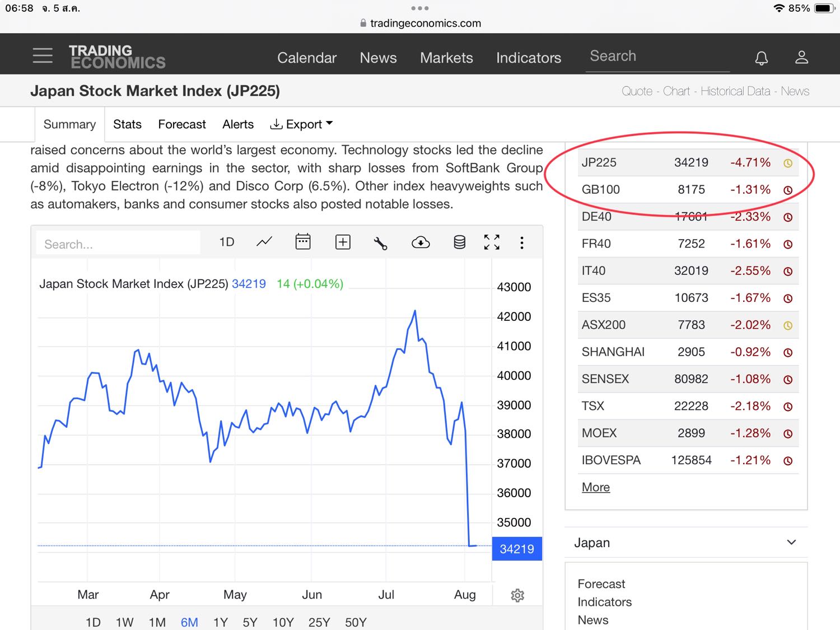Select the 5Y time range
Image resolution: width=840 pixels, height=630 pixels.
pyautogui.click(x=250, y=622)
